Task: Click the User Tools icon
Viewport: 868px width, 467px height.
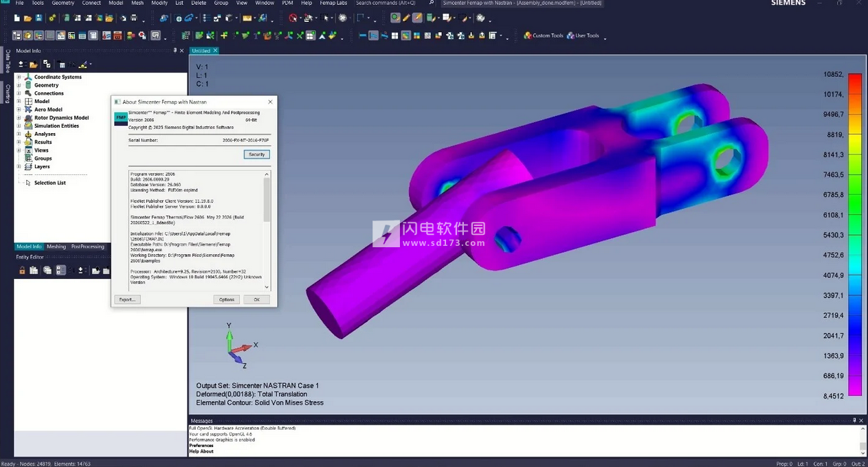Action: click(570, 36)
